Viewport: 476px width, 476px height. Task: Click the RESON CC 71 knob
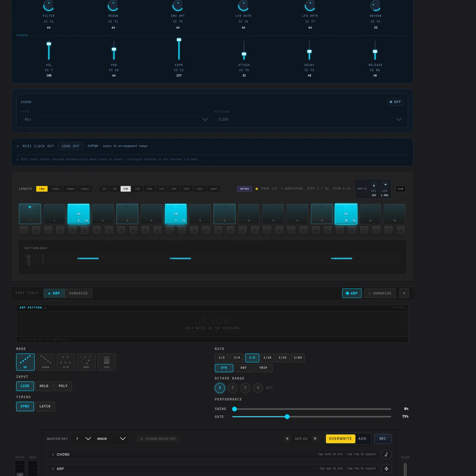coord(113,6)
